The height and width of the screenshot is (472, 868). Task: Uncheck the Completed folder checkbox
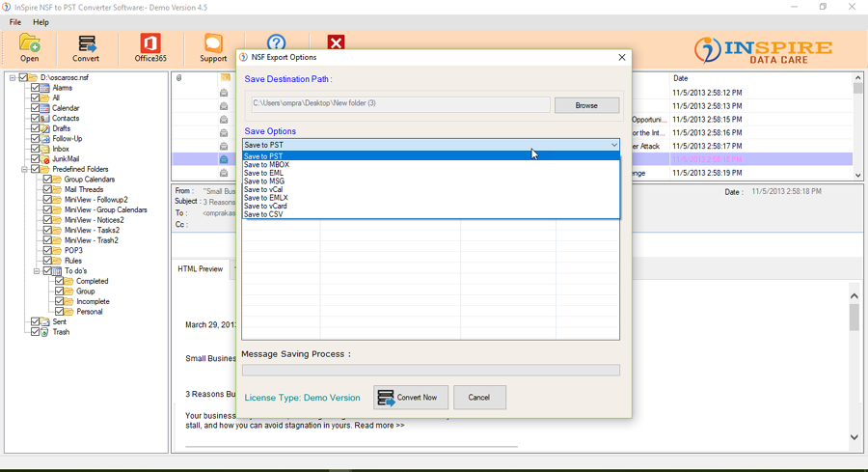point(59,281)
